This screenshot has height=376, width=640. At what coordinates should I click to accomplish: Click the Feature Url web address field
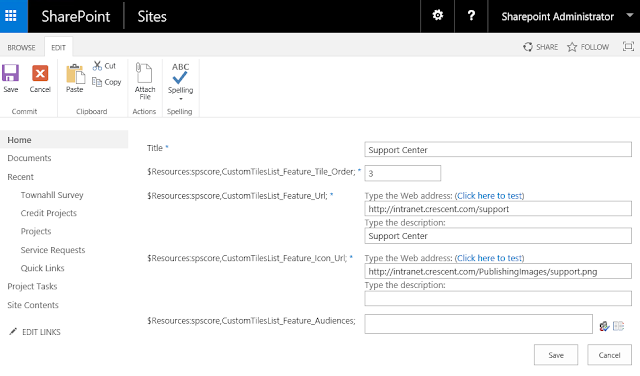pos(498,209)
